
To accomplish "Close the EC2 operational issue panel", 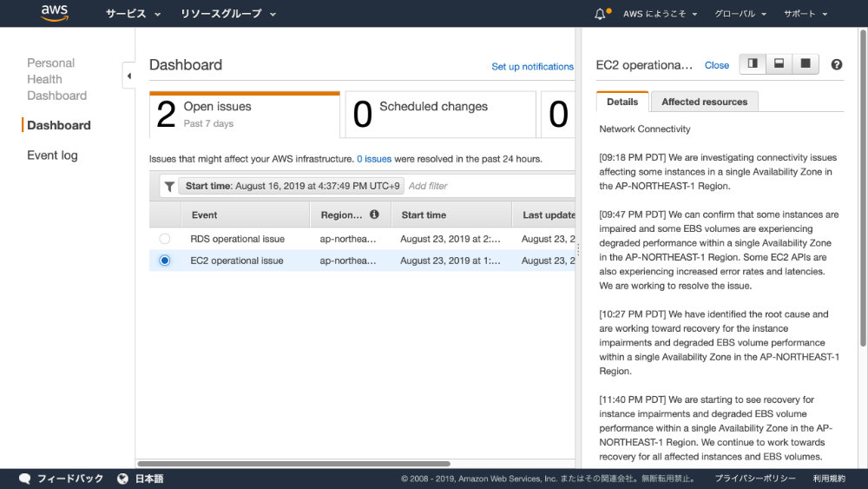I will click(x=716, y=65).
